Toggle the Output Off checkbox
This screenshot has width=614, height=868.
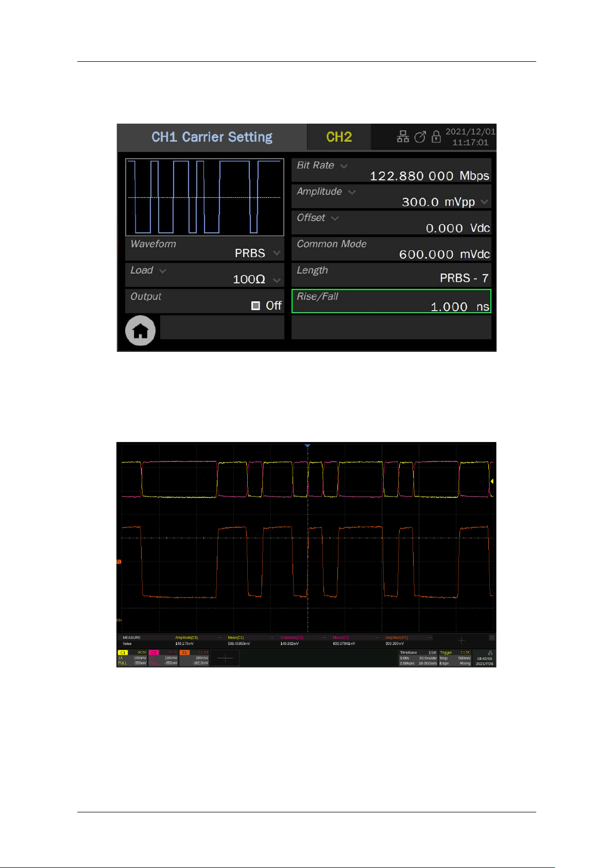255,305
